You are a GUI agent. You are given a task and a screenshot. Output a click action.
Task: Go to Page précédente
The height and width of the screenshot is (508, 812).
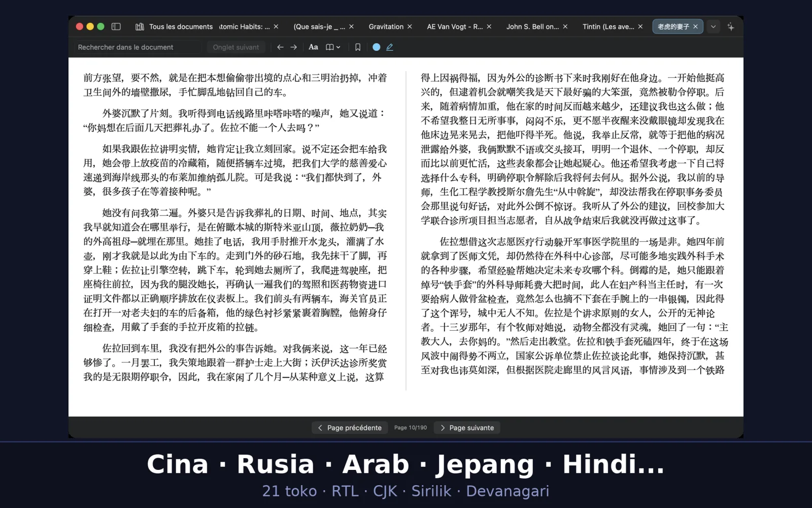pos(350,428)
